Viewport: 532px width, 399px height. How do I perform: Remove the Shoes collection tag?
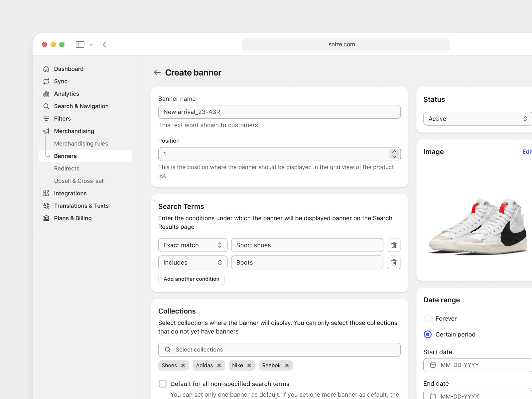(x=183, y=365)
